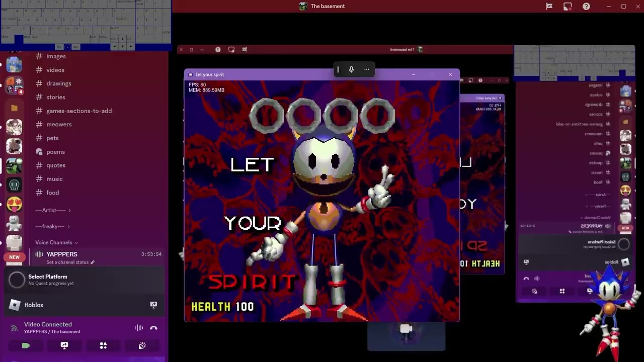Click The basement server title
644x362 pixels.
pos(328,6)
